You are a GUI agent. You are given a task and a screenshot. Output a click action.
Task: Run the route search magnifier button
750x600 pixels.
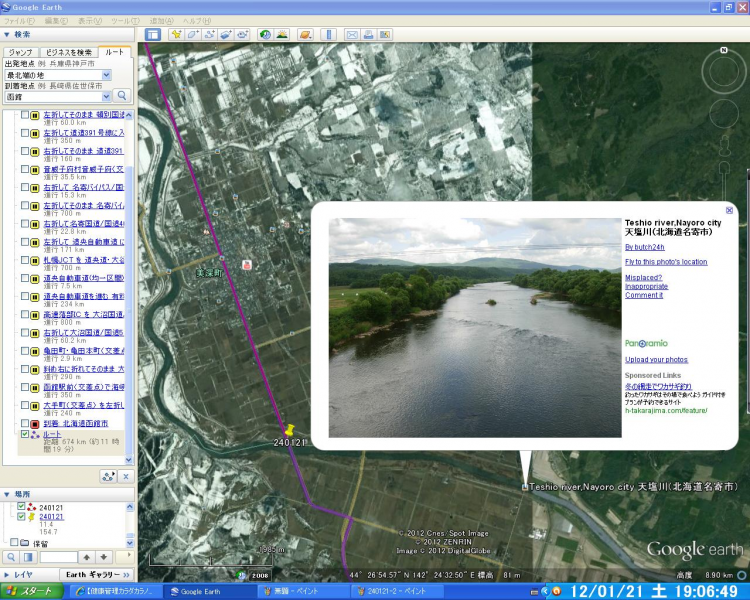(x=122, y=96)
